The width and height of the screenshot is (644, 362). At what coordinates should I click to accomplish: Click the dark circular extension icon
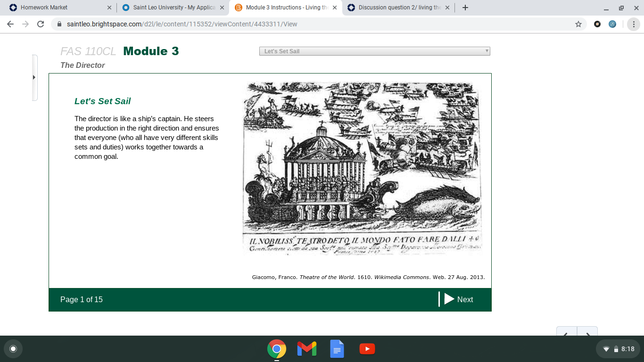coord(597,24)
